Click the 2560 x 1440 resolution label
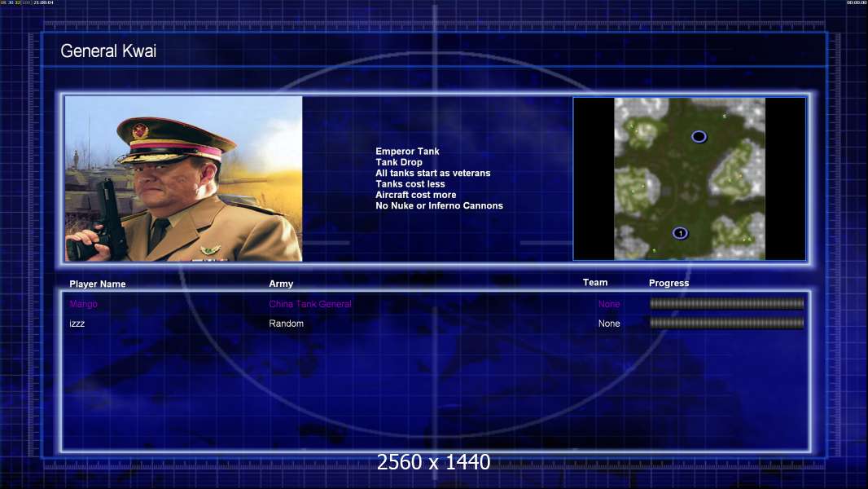The height and width of the screenshot is (489, 868). (433, 462)
